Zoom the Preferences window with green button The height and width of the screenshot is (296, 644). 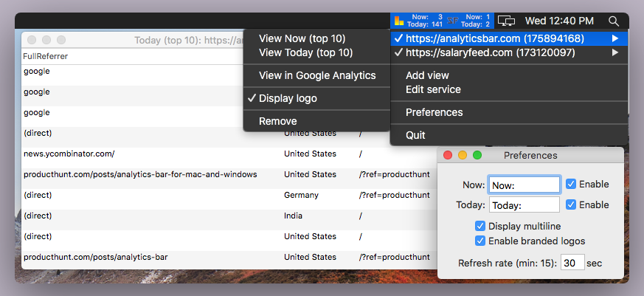click(477, 156)
